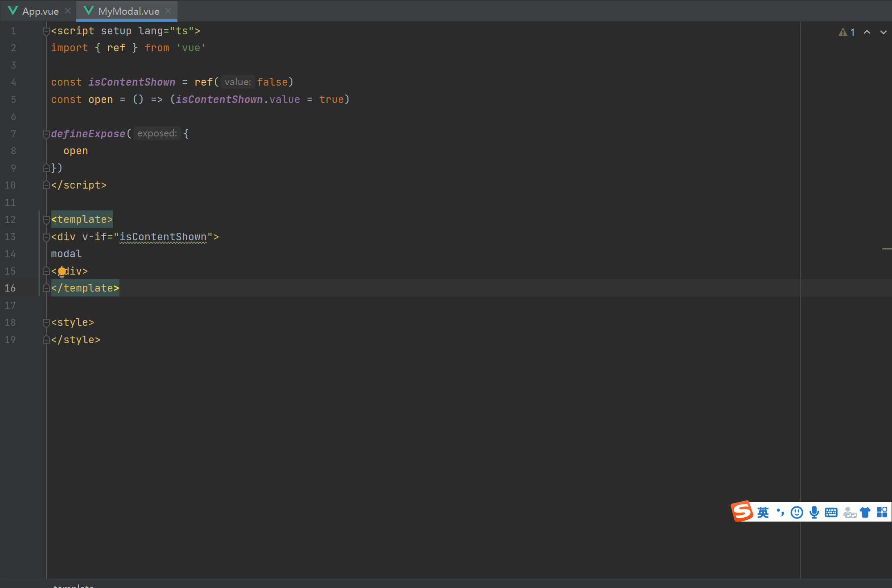Collapse the defineExpose block on line 7
Screen dimensions: 892x588
coord(46,133)
